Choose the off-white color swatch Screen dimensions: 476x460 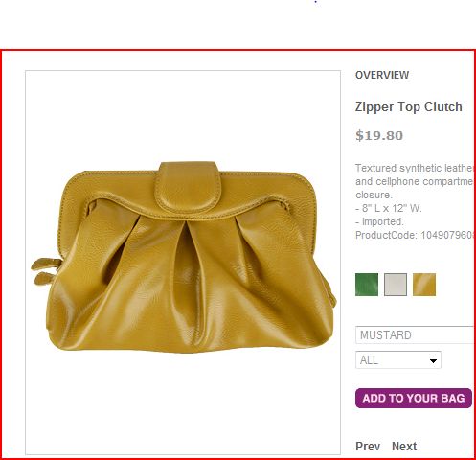pyautogui.click(x=396, y=285)
